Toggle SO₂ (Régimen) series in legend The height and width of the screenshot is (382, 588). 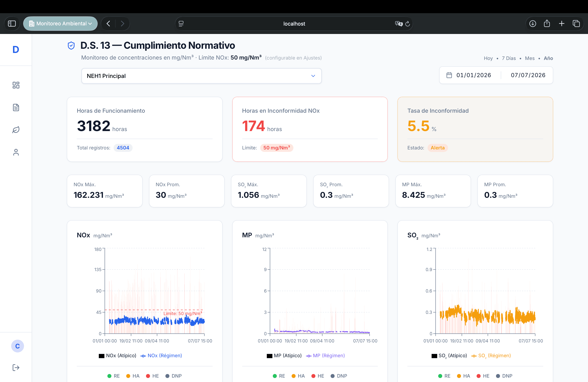491,356
